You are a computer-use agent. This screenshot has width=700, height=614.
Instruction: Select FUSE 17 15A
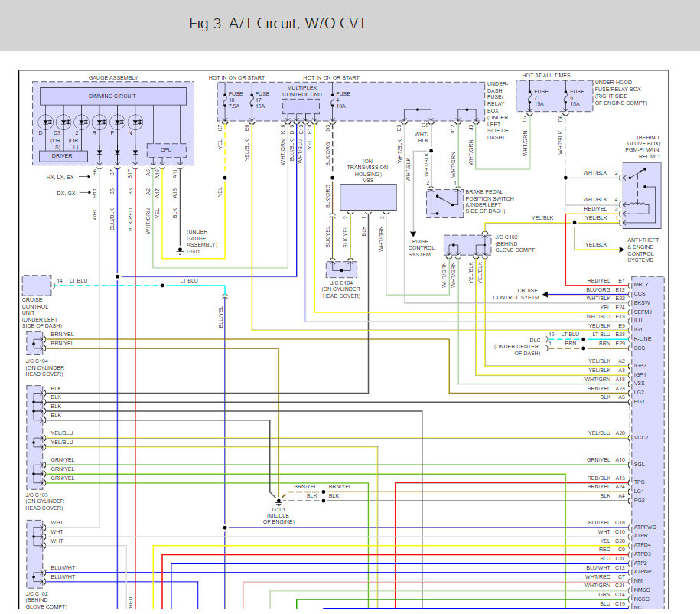(260, 100)
